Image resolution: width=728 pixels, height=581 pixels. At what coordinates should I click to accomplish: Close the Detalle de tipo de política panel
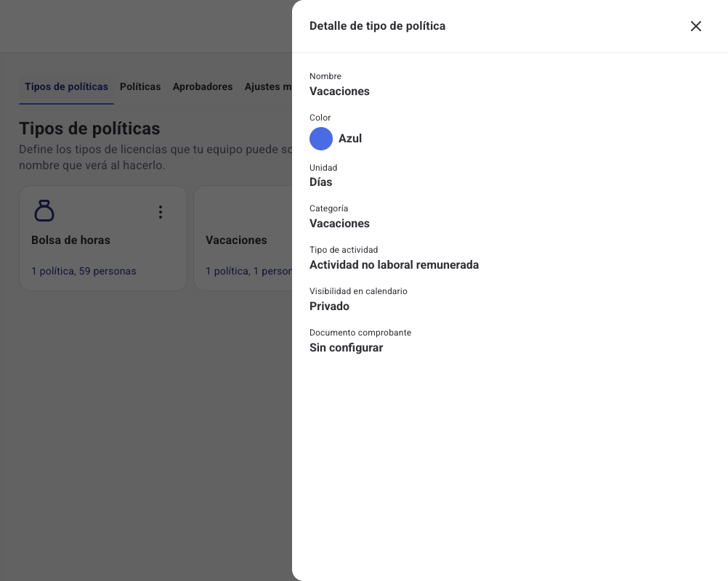[695, 26]
